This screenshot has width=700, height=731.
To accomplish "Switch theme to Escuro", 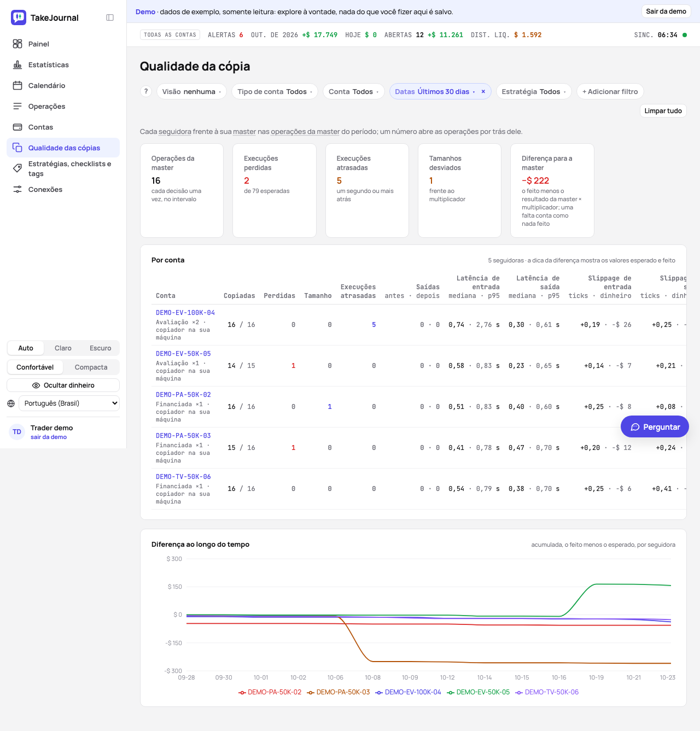I will pos(101,348).
